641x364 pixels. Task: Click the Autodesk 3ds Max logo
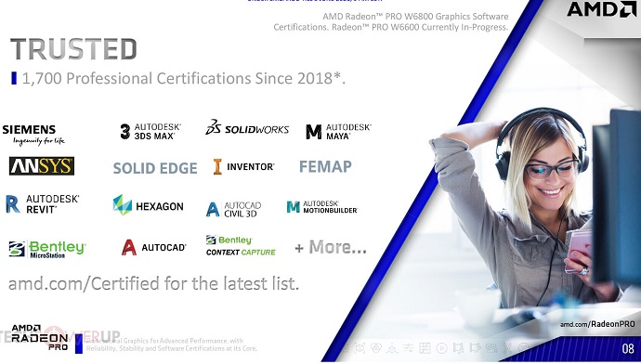150,132
